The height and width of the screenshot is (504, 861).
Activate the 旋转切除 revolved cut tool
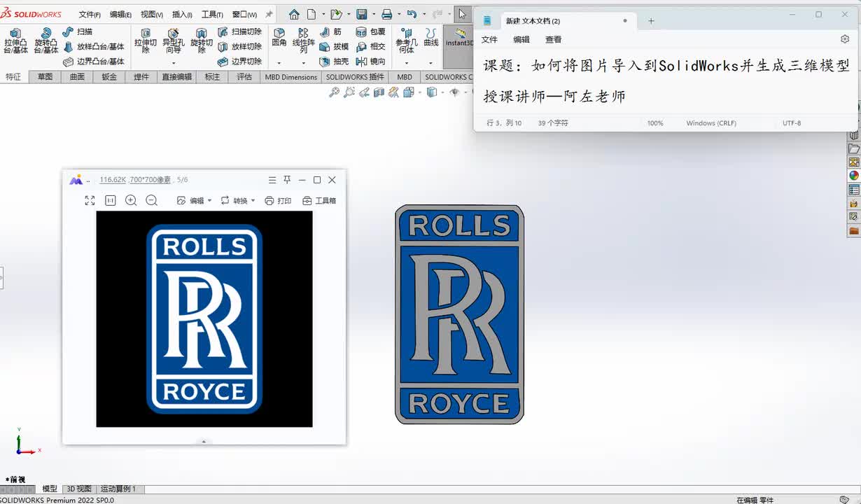[x=202, y=41]
